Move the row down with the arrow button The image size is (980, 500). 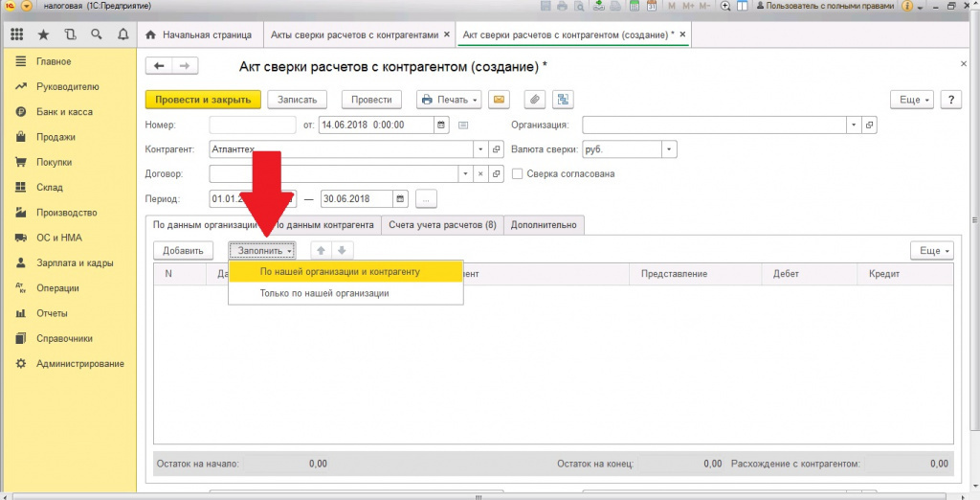click(342, 250)
